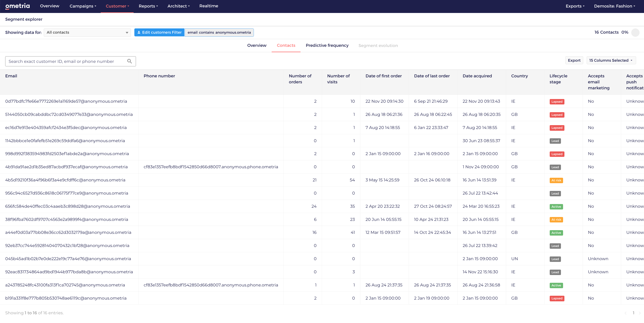The height and width of the screenshot is (323, 644).
Task: Click email a44ef0d03a77bb08e36cc62d3032179a@anonymous.ometria
Action: (68, 232)
